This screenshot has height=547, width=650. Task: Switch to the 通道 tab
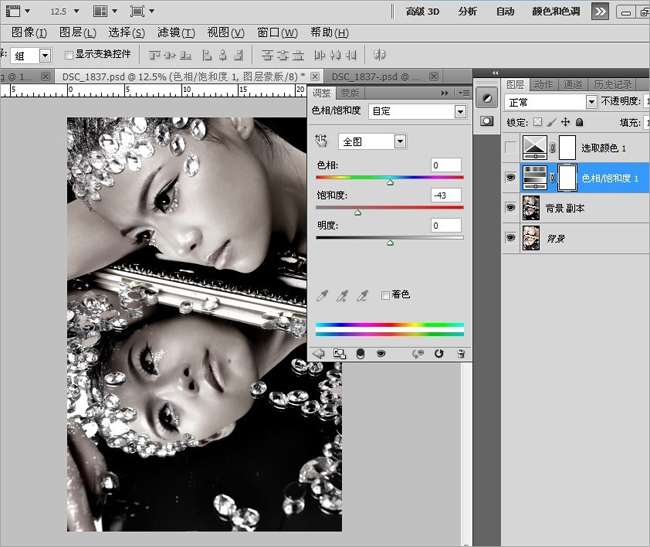click(x=573, y=84)
